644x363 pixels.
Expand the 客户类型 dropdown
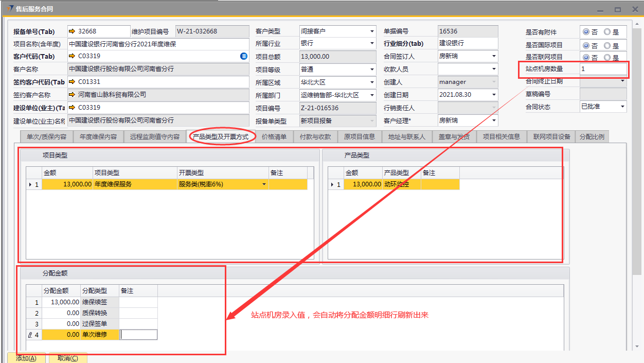pyautogui.click(x=372, y=31)
